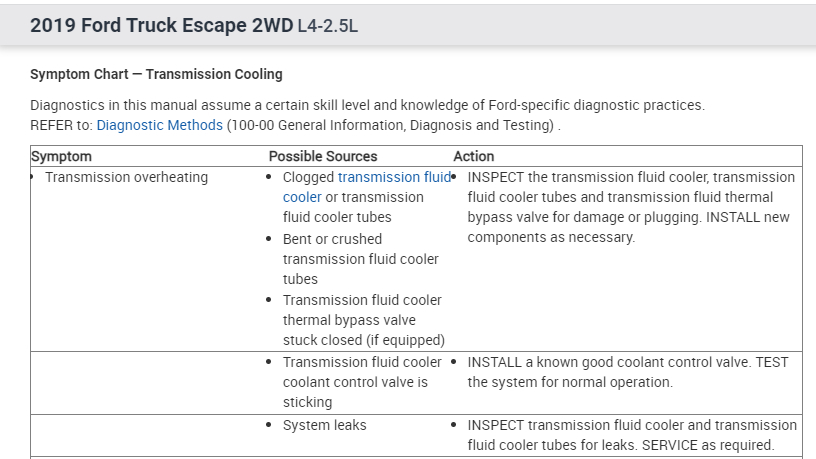
Task: Click the "100-00 General Information" reference text
Action: (x=389, y=125)
